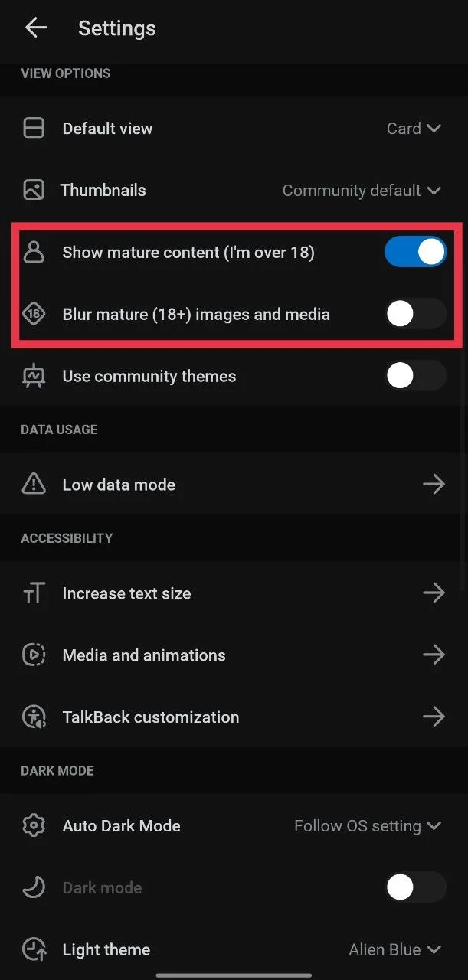Image resolution: width=468 pixels, height=980 pixels.
Task: Click the Default view card icon
Action: pyautogui.click(x=34, y=128)
